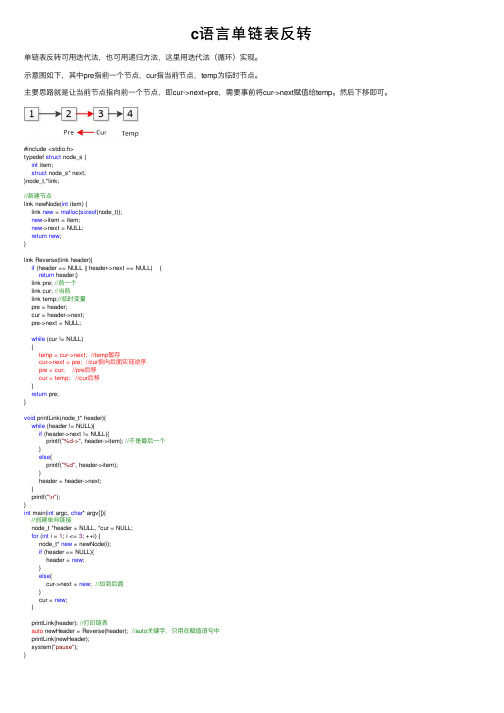Click the line "link temp;//临时变量"
Viewport: 504px width, 713px height.
[58, 299]
